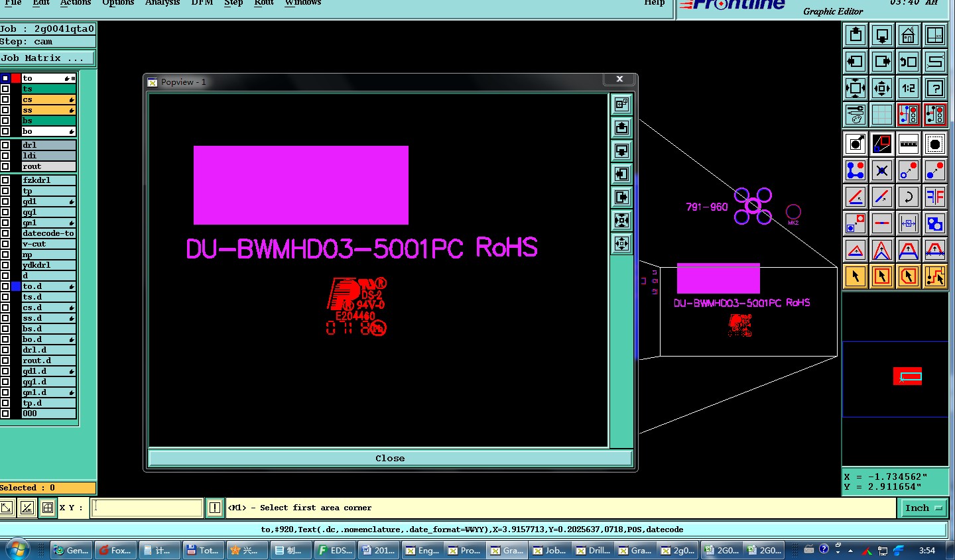Screen dimensions: 955x560
Task: Choose the plain arrow pointer select tool
Action: [x=856, y=276]
